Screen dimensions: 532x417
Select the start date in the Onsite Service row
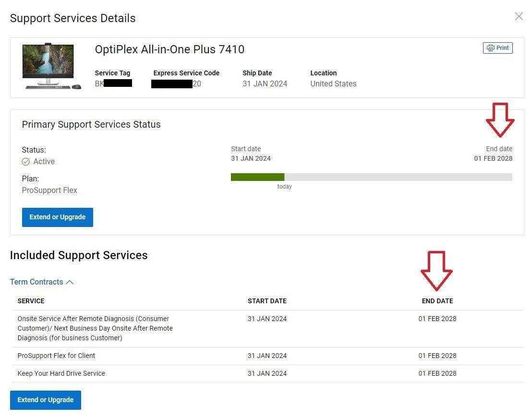(267, 319)
